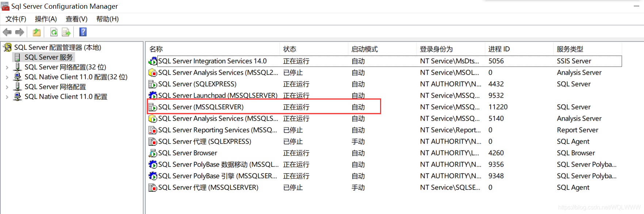644x214 pixels.
Task: Click the Report Server service type cell
Action: coord(578,130)
